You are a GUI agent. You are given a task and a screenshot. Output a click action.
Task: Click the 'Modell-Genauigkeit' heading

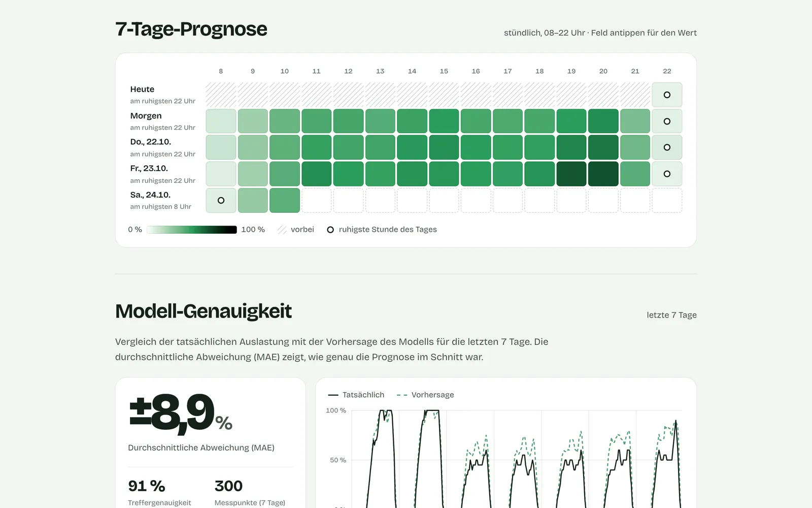204,311
